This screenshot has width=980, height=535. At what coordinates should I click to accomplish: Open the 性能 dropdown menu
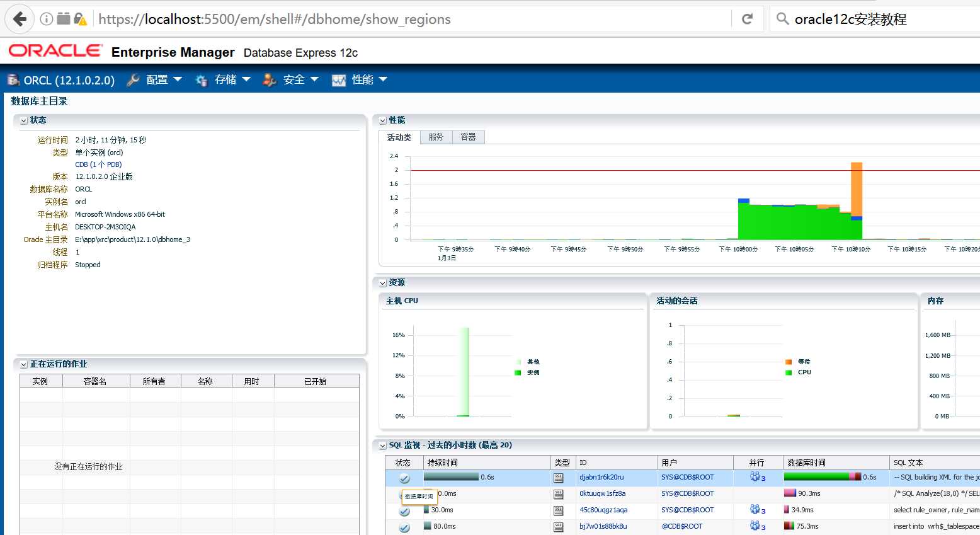coord(370,79)
